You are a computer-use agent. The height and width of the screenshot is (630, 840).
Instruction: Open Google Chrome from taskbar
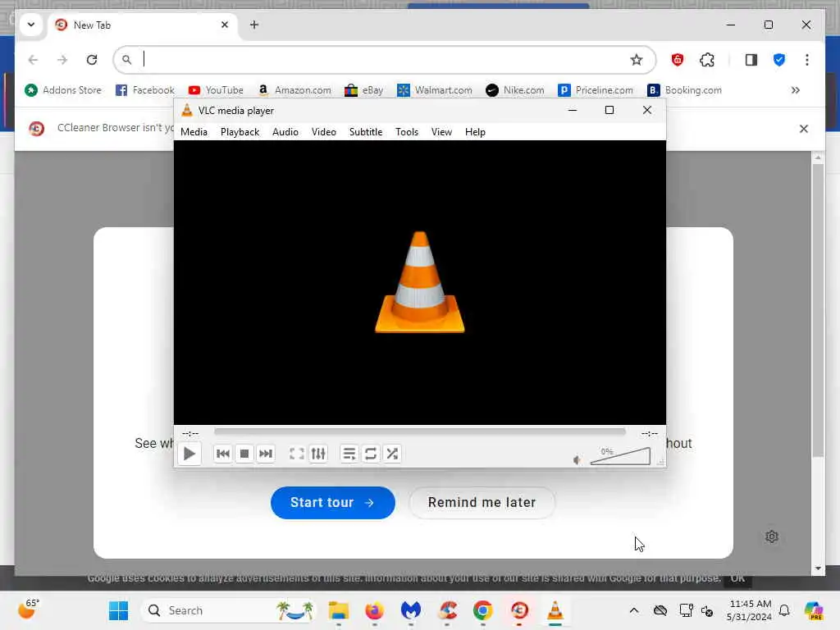click(482, 610)
